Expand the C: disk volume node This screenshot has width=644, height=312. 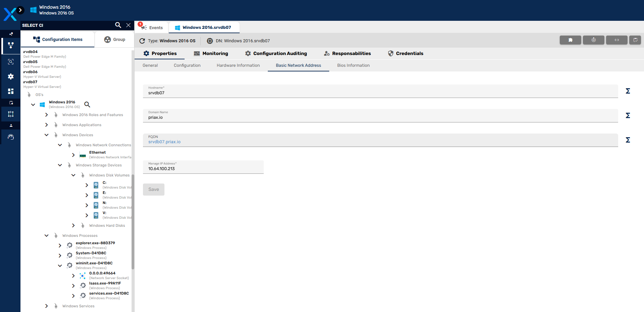point(87,185)
